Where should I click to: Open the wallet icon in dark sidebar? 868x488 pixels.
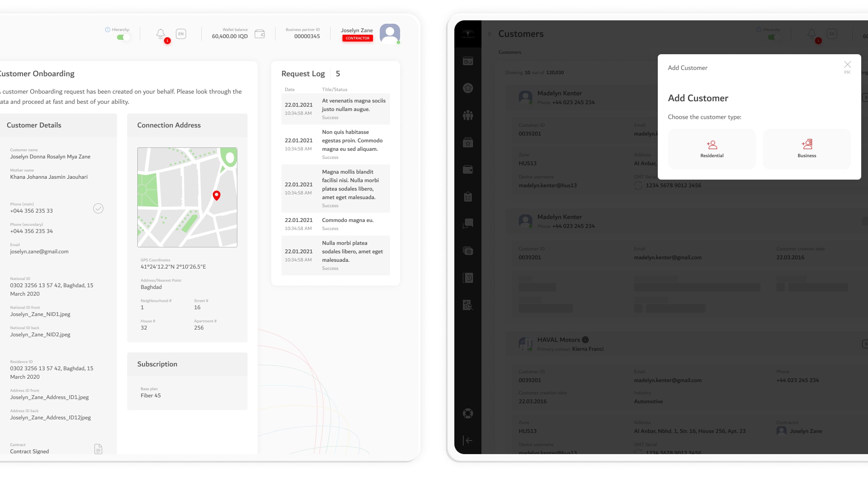click(x=468, y=169)
